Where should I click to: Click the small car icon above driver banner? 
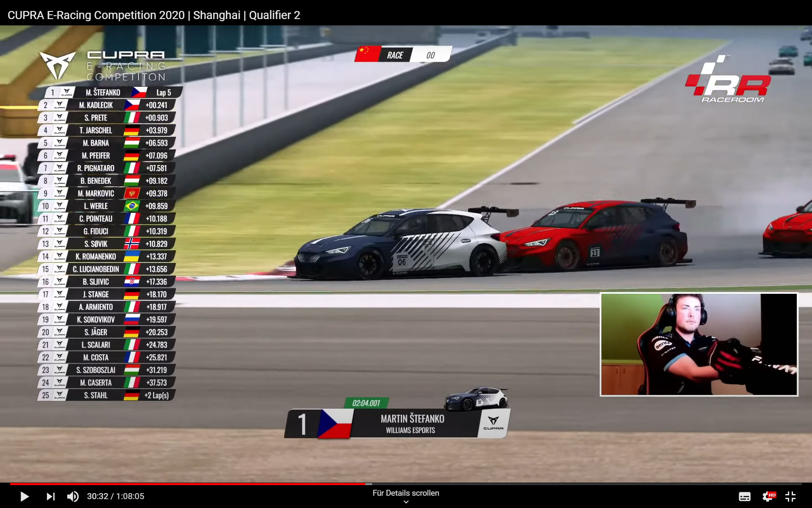[x=476, y=398]
